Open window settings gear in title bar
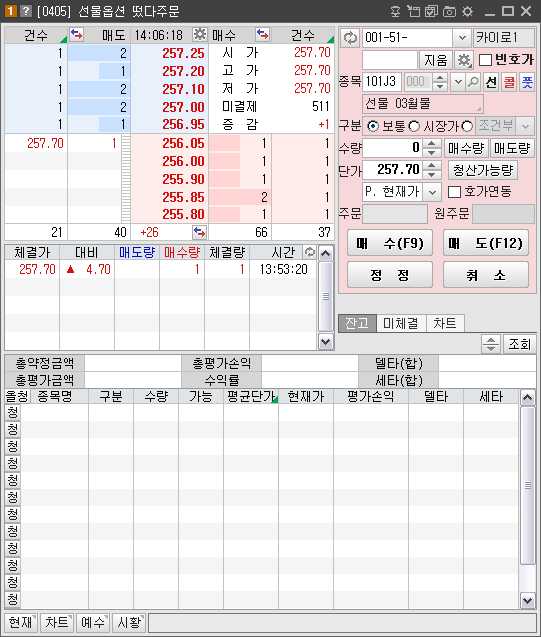The image size is (541, 637). (x=467, y=11)
